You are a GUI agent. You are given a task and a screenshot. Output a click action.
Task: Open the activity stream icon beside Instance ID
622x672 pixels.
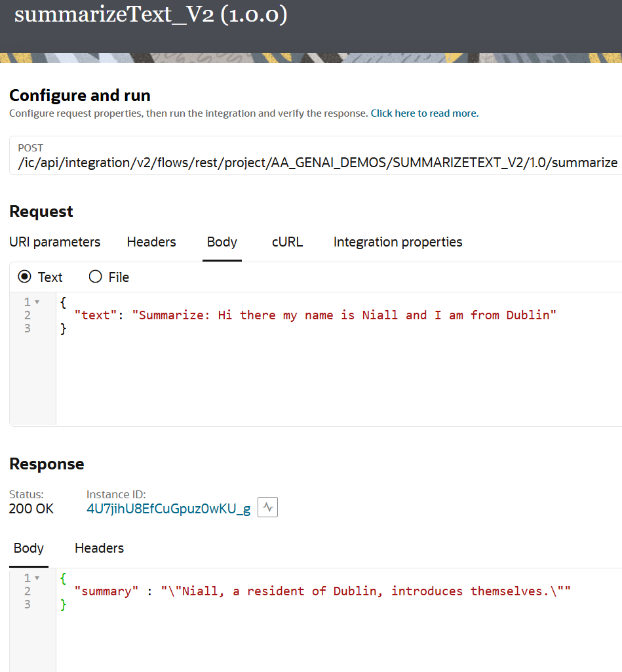tap(267, 507)
